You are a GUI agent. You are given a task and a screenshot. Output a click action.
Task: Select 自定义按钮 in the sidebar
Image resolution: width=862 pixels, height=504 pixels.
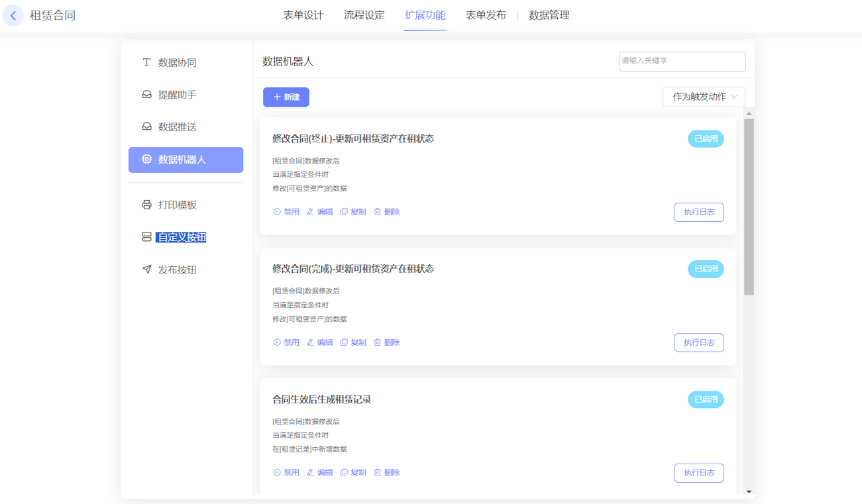[181, 237]
